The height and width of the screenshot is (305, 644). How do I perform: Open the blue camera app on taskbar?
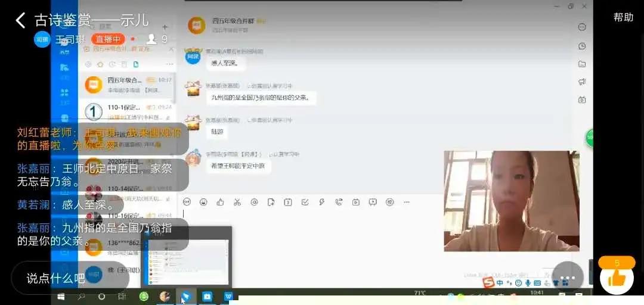click(207, 296)
